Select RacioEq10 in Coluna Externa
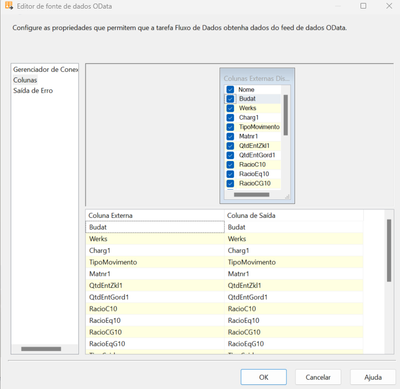This screenshot has height=389, width=400. [155, 320]
